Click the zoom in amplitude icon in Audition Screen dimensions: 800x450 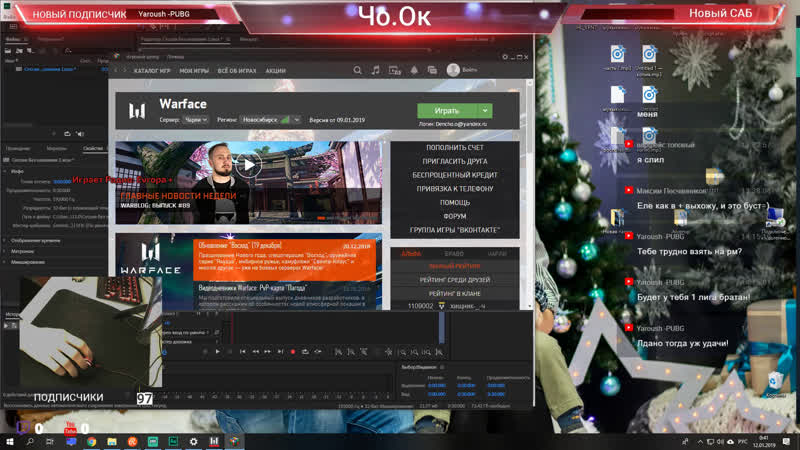(338, 352)
